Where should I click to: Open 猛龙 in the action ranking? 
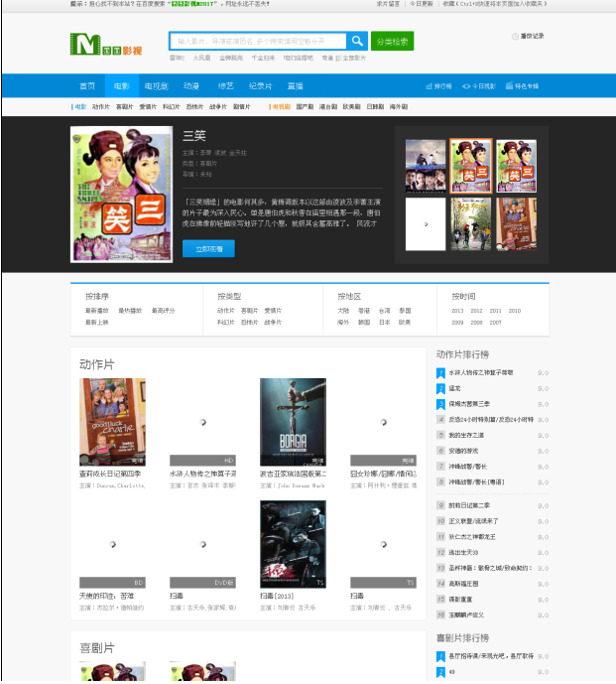point(454,389)
